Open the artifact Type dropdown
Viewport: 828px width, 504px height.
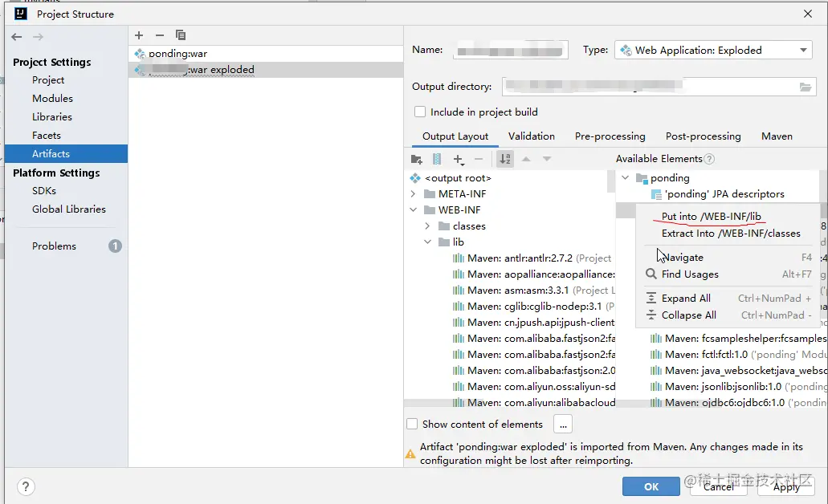click(713, 50)
